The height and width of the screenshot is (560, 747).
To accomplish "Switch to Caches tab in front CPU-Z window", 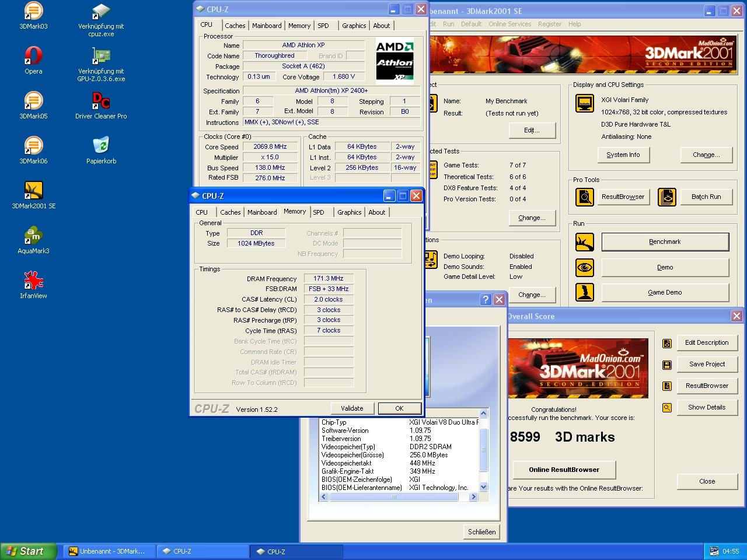I will click(x=230, y=212).
